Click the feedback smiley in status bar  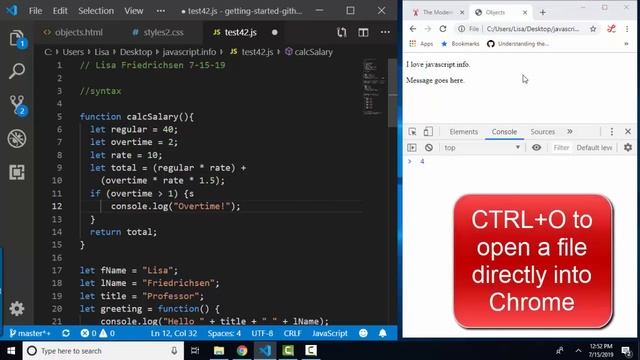pyautogui.click(x=363, y=333)
